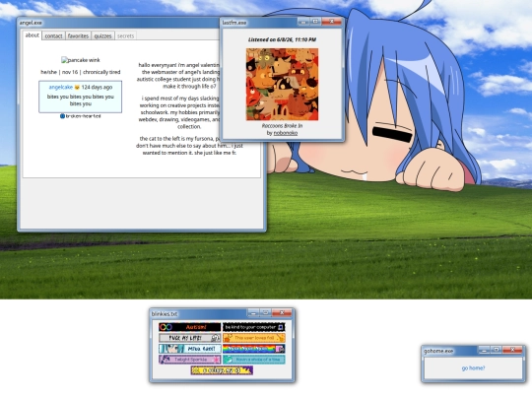
Task: Open the Raccoons Broke In song link
Action: (x=282, y=125)
